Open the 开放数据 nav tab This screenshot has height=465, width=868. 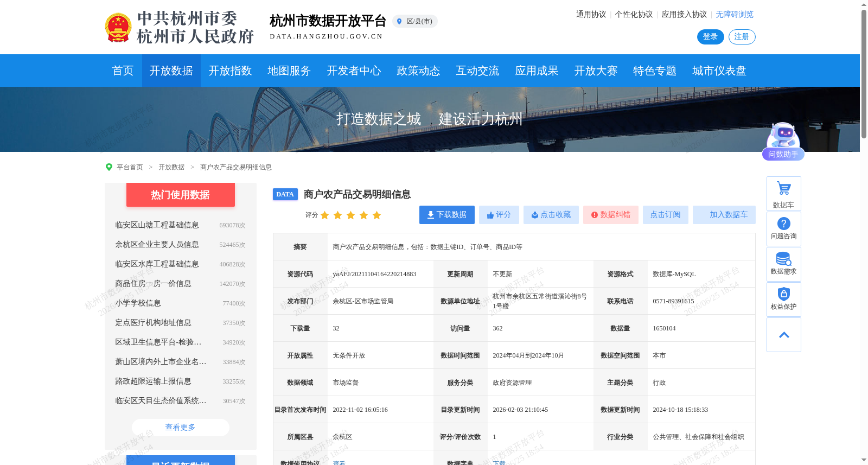[x=171, y=71]
